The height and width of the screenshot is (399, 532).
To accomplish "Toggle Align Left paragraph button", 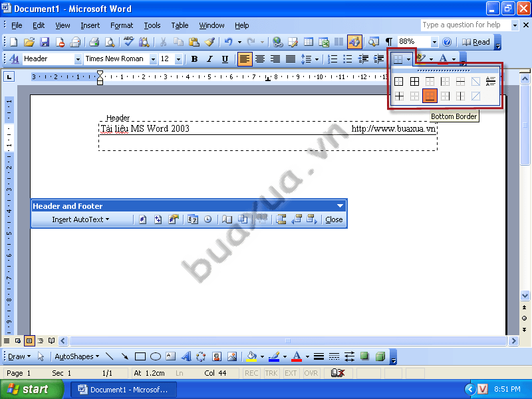I will (245, 59).
